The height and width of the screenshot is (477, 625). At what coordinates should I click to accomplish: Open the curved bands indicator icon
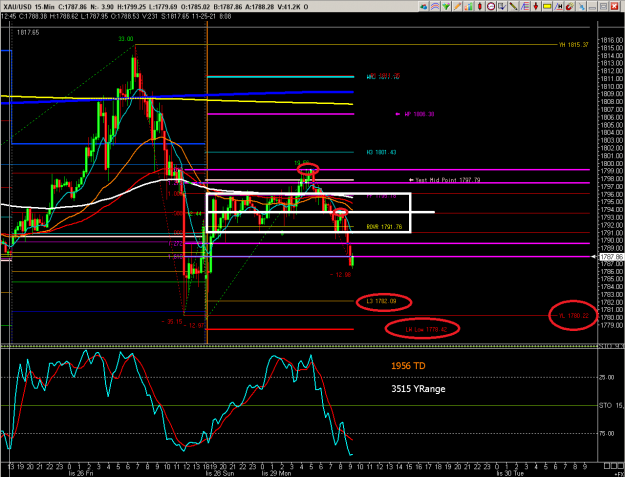[x=435, y=6]
